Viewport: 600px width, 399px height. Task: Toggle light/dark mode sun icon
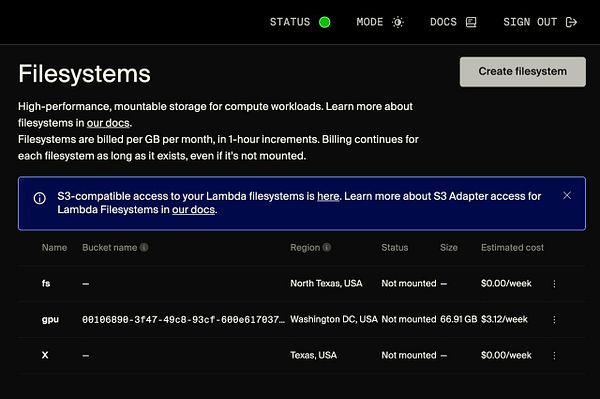[x=398, y=22]
